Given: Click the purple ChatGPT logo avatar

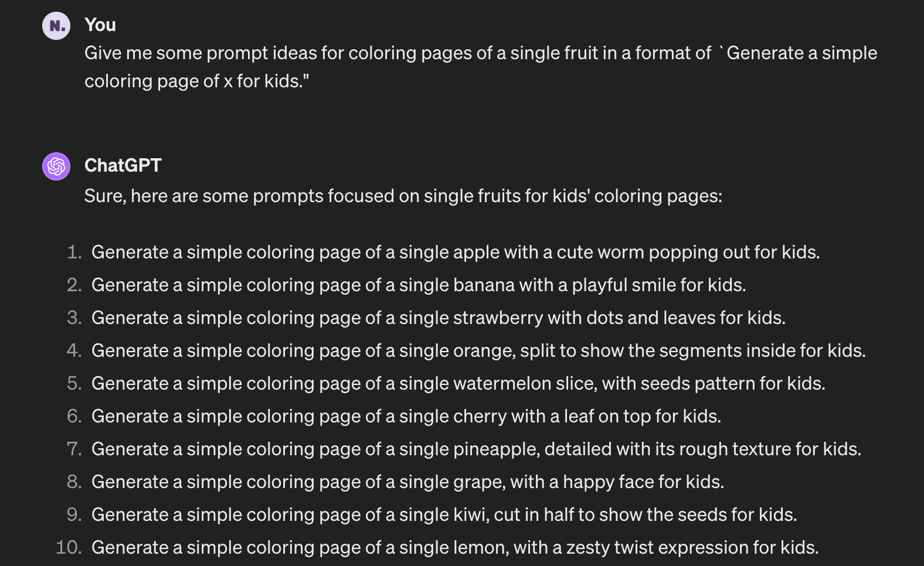Looking at the screenshot, I should pyautogui.click(x=56, y=166).
